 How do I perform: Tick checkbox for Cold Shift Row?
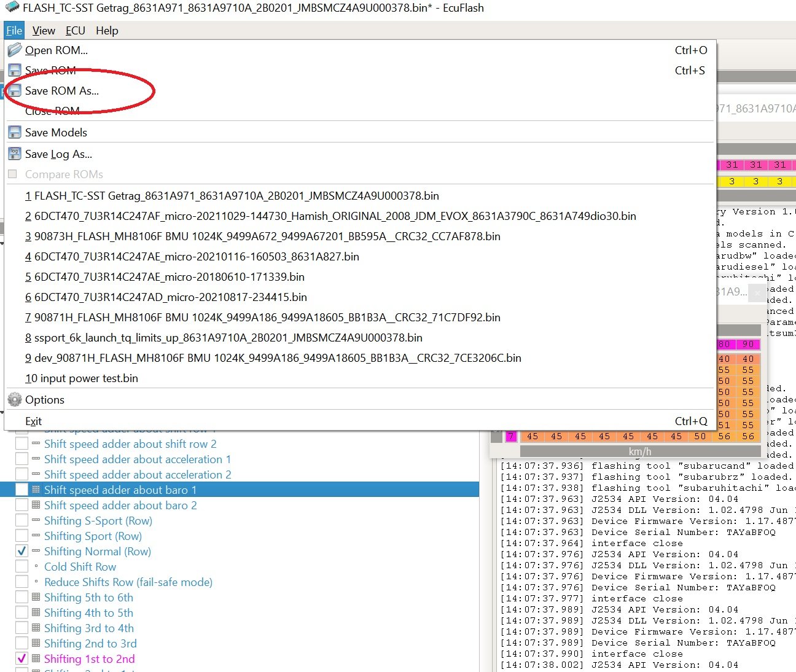pos(21,566)
